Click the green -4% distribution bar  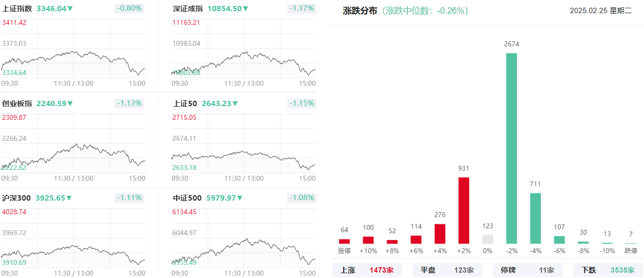[535, 218]
